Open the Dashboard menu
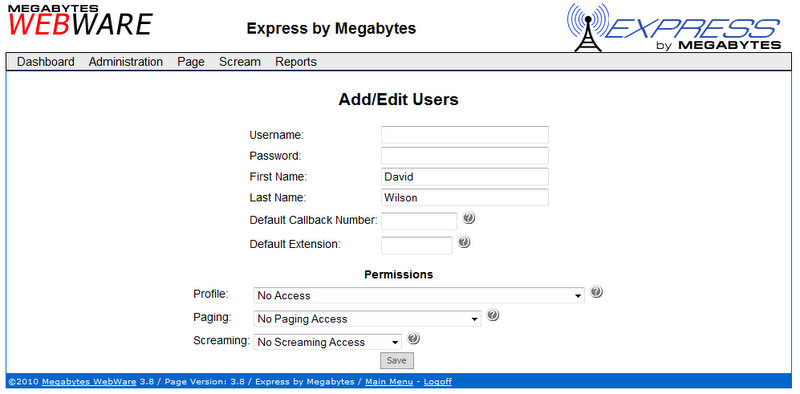Screen dimensions: 800x394 tap(45, 62)
